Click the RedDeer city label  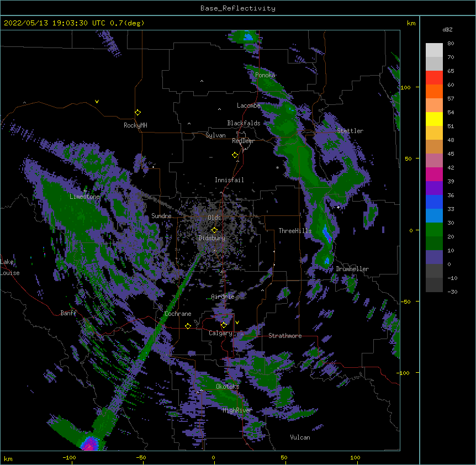point(243,141)
